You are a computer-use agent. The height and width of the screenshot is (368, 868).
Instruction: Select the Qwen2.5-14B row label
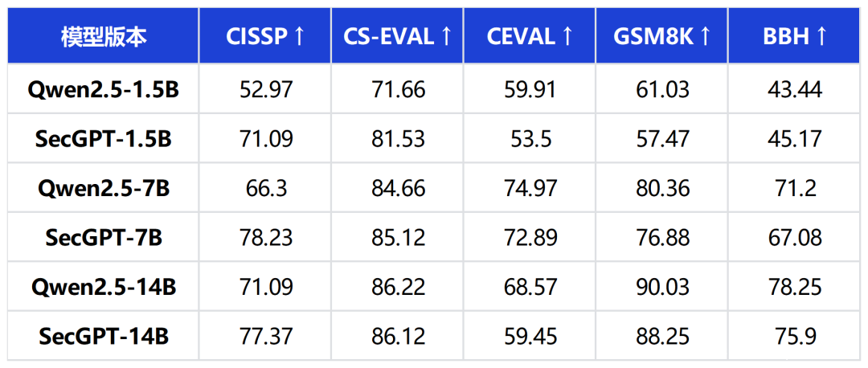tap(104, 287)
